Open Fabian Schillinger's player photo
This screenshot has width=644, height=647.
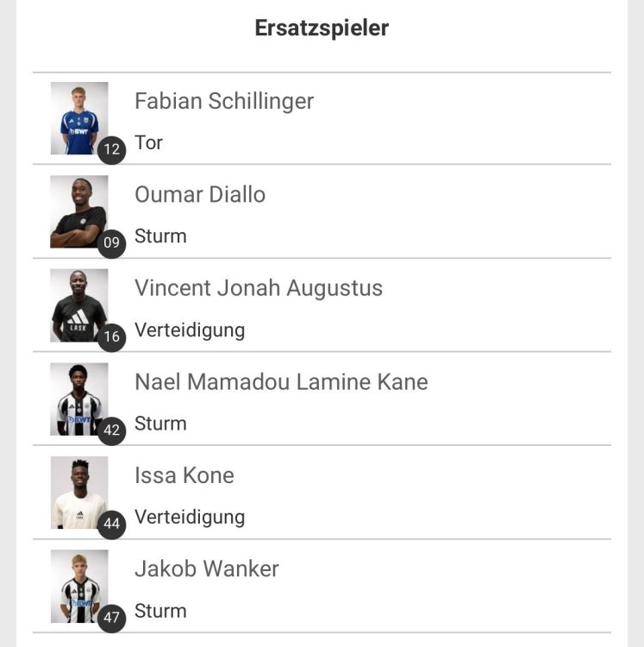pos(78,117)
